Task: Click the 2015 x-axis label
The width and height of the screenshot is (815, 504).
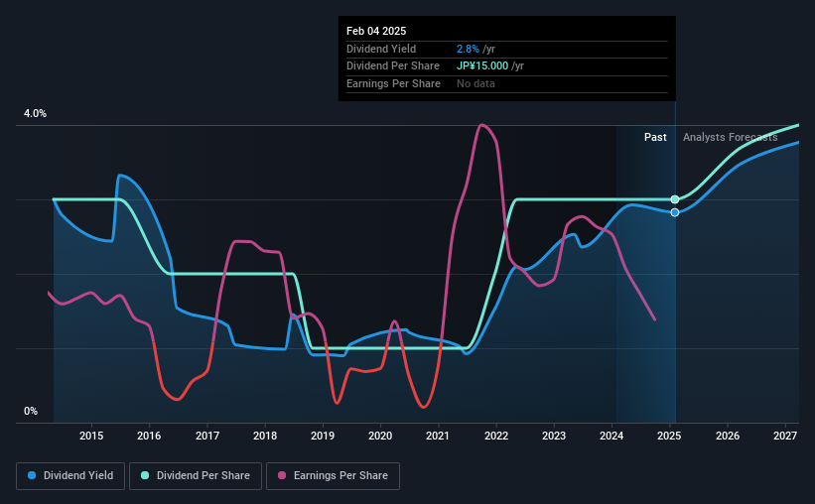Action: (x=91, y=436)
